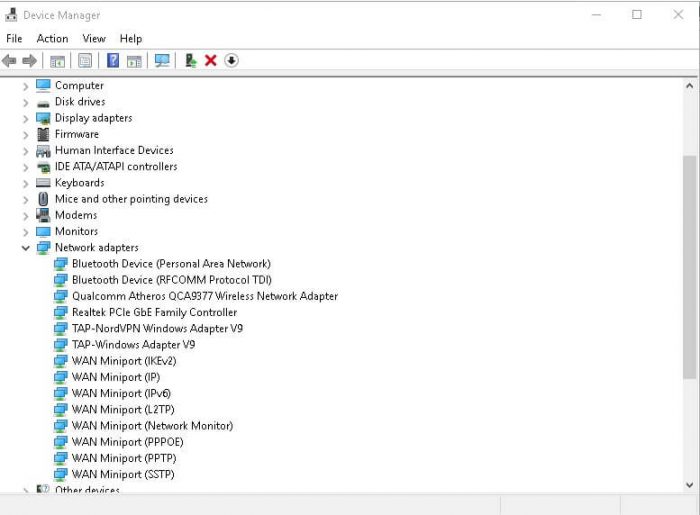Select Qualcomm Atheros QCA9377 Wireless Network Adapter
Viewport: 700px width, 515px height.
204,296
